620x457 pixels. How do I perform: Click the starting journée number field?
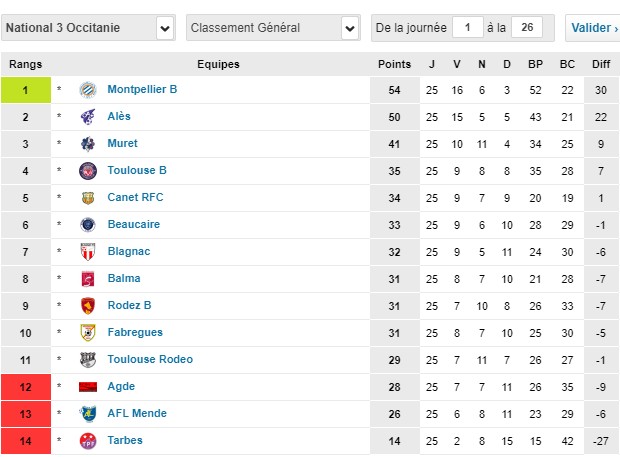pyautogui.click(x=466, y=28)
